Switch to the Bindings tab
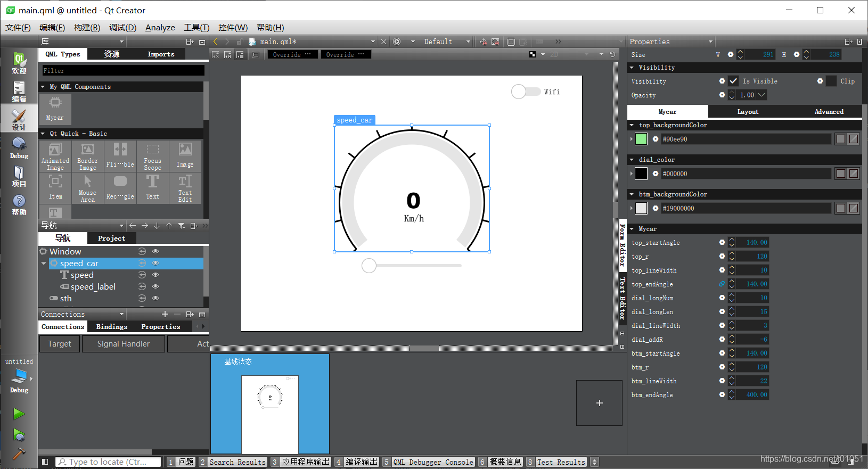 [112, 326]
